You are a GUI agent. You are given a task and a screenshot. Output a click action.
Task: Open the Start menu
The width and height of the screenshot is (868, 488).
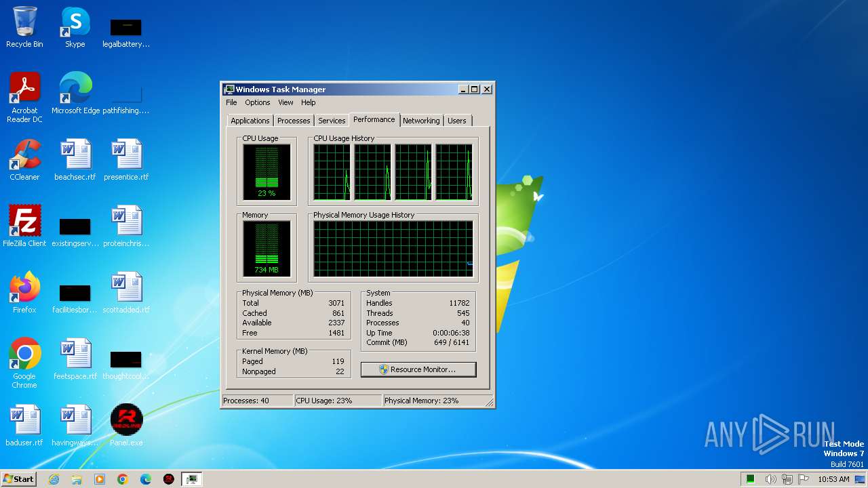19,479
